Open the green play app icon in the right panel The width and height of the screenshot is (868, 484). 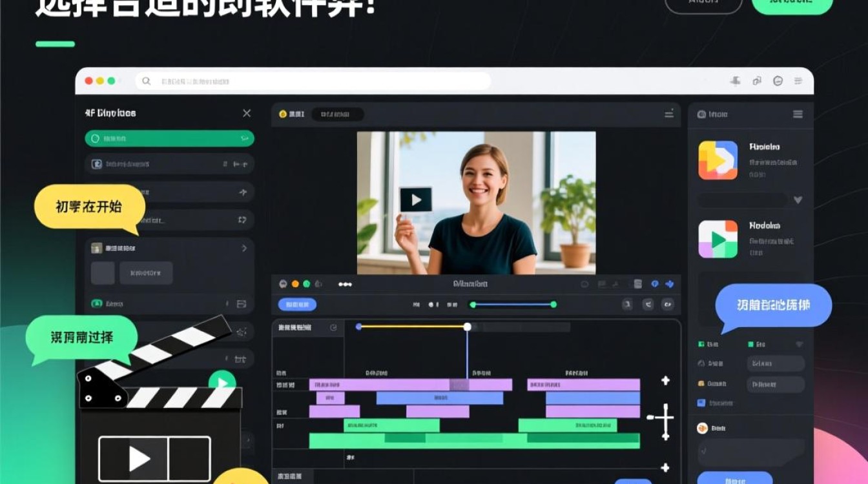(718, 239)
